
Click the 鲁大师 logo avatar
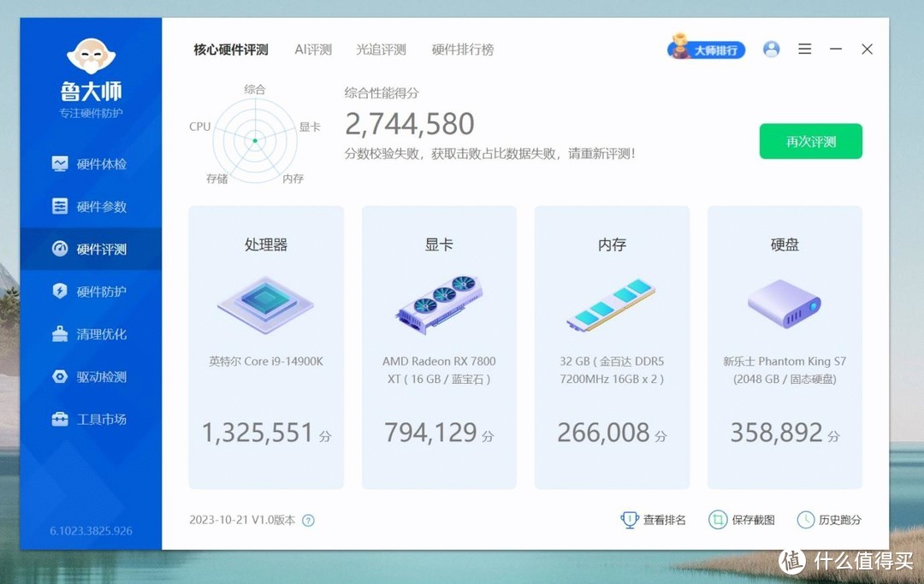pos(91,57)
